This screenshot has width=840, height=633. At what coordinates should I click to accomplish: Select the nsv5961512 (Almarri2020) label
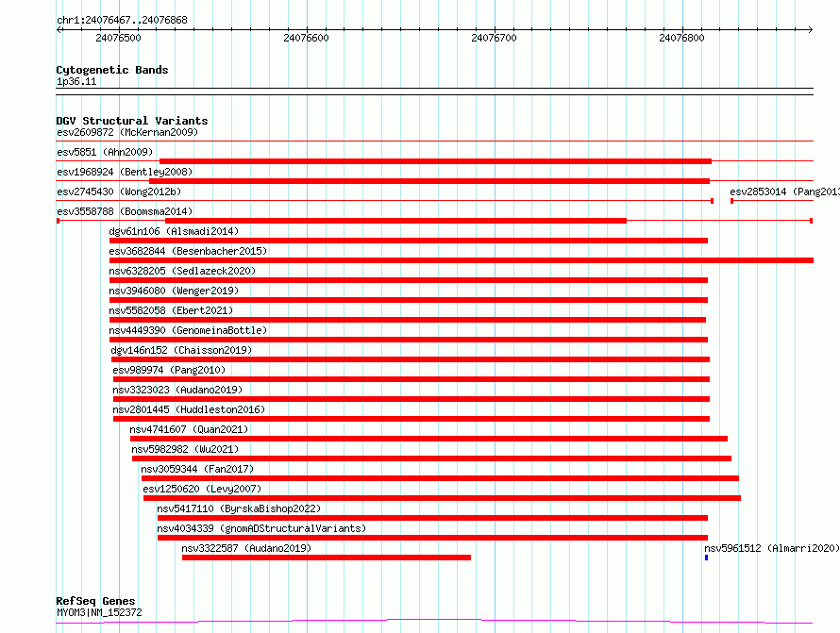tap(771, 548)
